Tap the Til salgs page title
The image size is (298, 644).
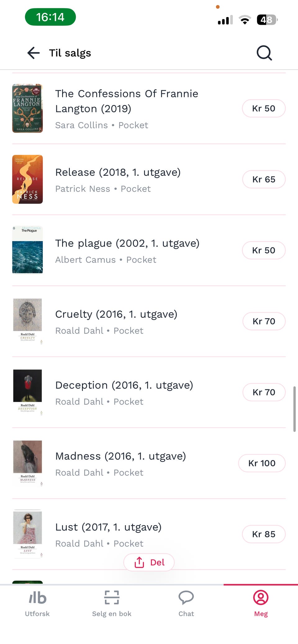click(x=70, y=53)
